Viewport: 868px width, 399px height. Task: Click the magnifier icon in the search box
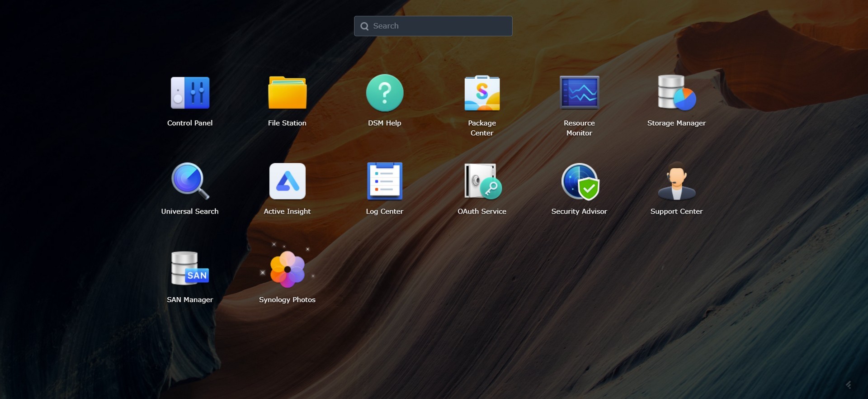click(x=364, y=26)
